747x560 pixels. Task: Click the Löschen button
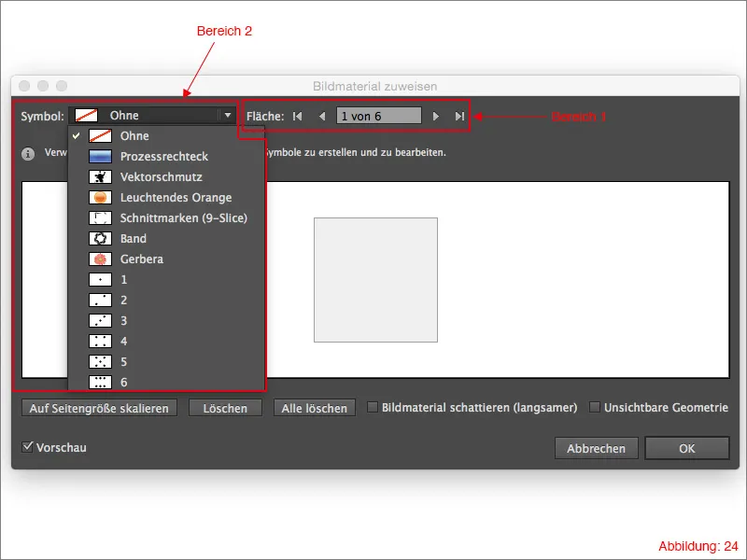click(x=225, y=408)
